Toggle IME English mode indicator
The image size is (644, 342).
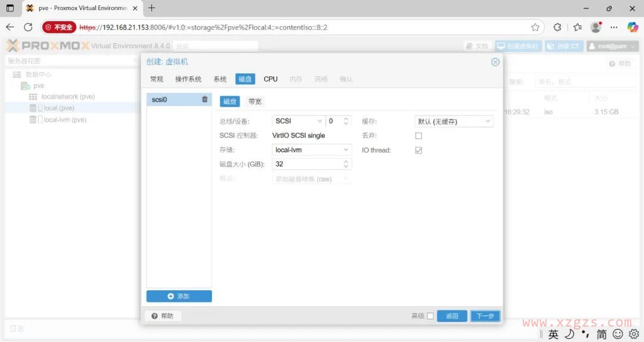[x=553, y=334]
